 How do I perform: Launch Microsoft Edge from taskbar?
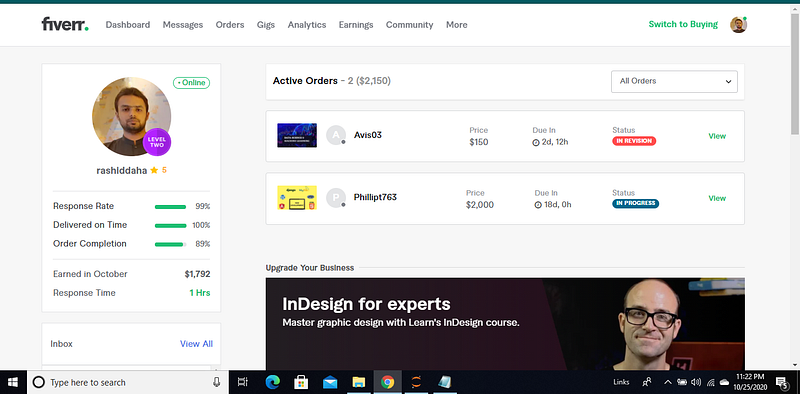(272, 382)
